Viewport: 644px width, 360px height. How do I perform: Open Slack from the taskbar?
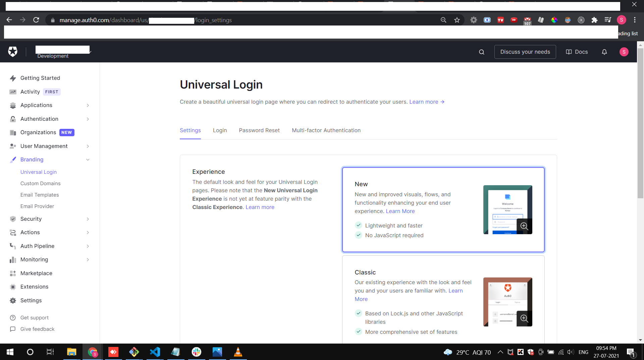coord(197,352)
